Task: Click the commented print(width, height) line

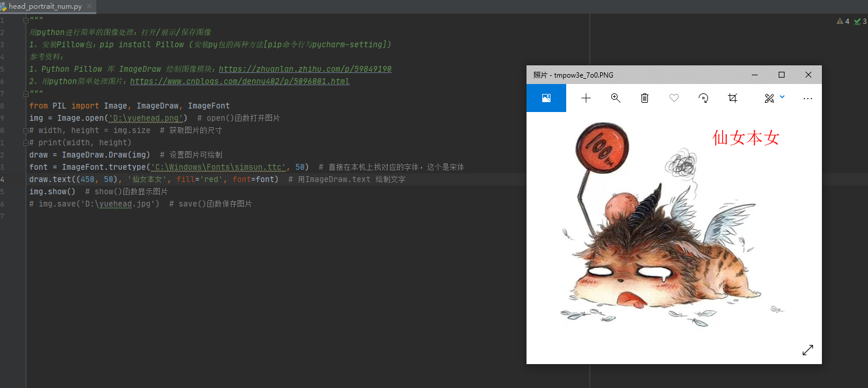Action: [x=81, y=142]
